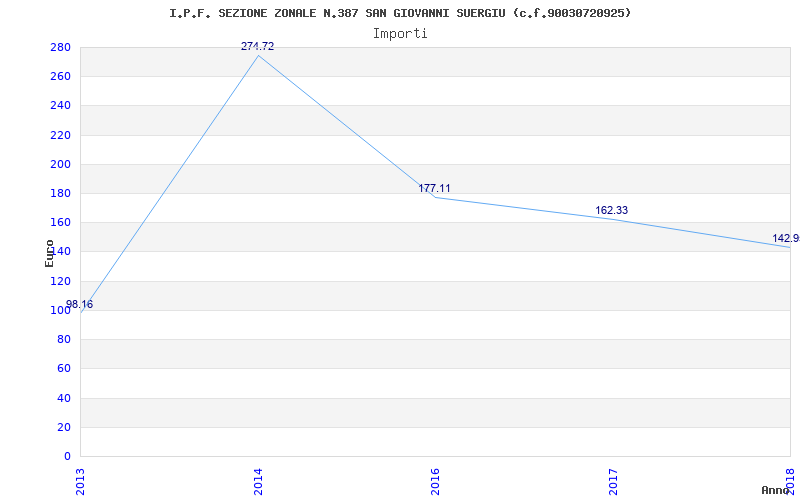This screenshot has width=800, height=500.
Task: Click the x-axis year 2014
Action: (x=258, y=482)
